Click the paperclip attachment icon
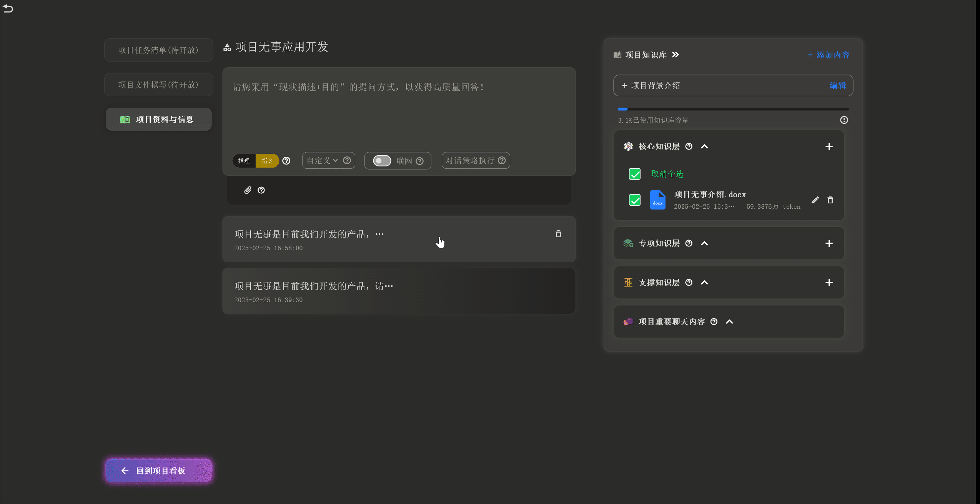Screen dimensions: 980x504 [248, 190]
